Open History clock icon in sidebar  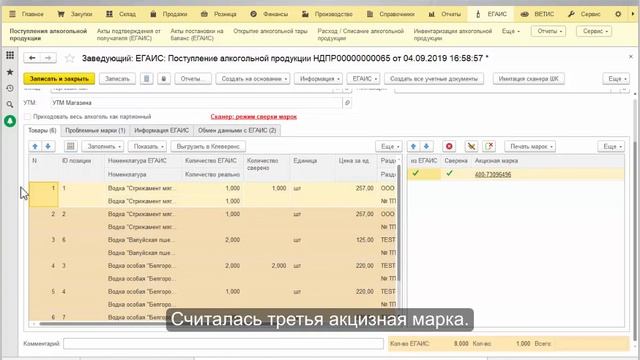(10, 88)
